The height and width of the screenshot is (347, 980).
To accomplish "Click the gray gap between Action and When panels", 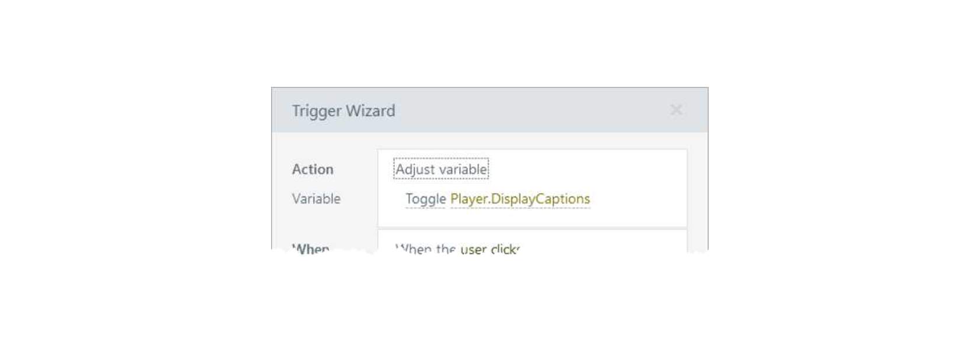I will click(x=532, y=228).
